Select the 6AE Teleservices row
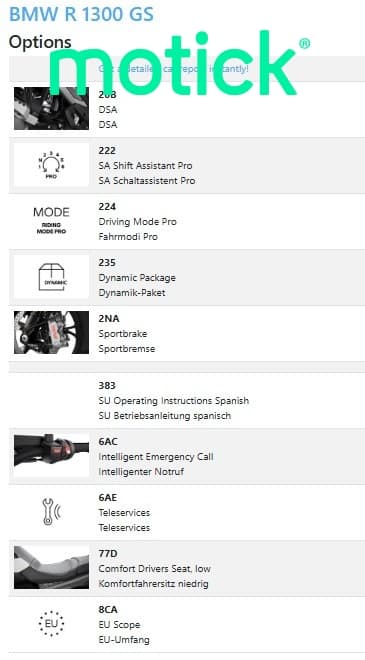The width and height of the screenshot is (365, 660). (x=187, y=512)
